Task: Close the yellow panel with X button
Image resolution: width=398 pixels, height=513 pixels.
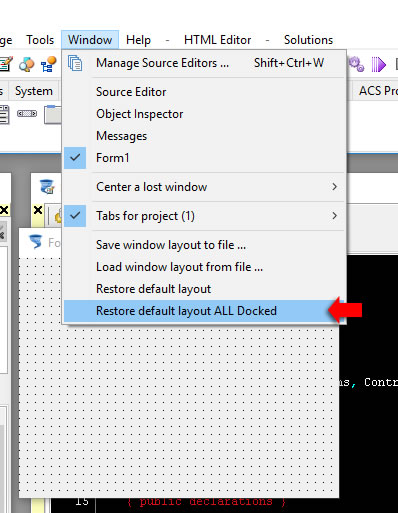Action: tap(38, 210)
